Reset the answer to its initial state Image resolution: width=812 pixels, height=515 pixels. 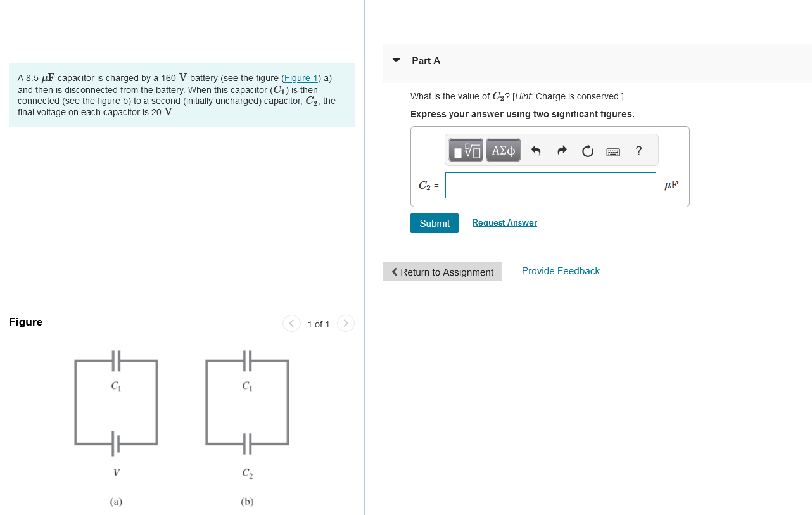[587, 150]
